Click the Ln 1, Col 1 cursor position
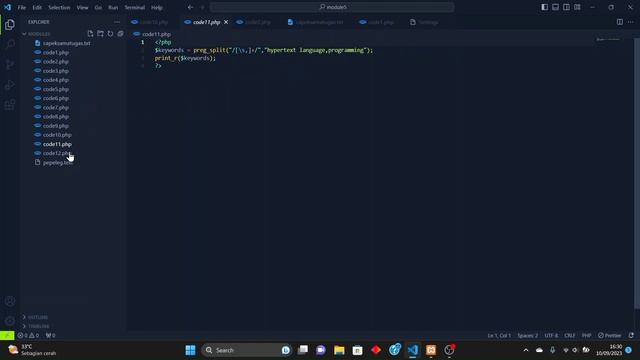This screenshot has height=360, width=640. click(x=499, y=336)
